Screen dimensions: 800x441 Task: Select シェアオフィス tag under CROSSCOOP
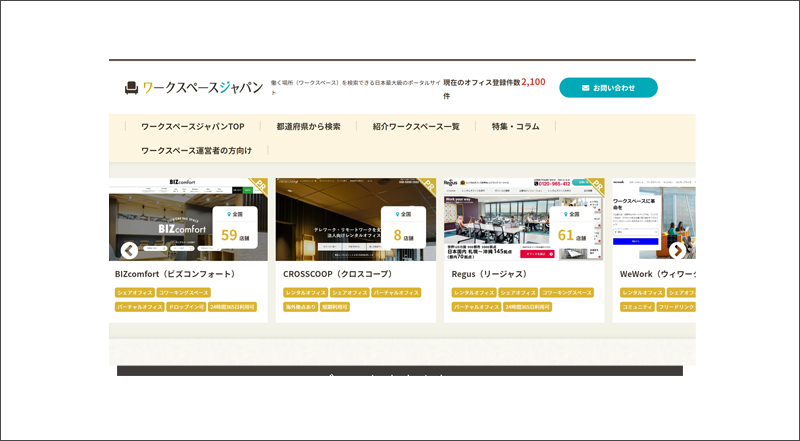click(x=349, y=292)
